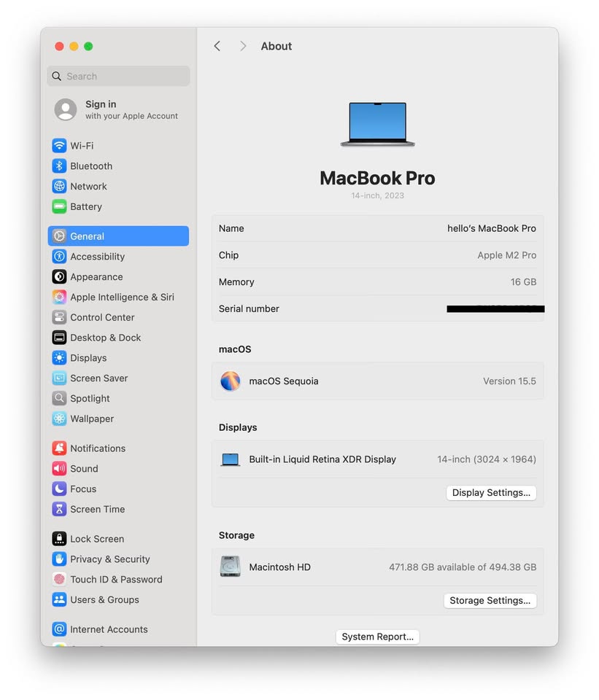Viewport: 599px width, 700px height.
Task: Click the Privacy & Security hand icon
Action: [x=59, y=559]
